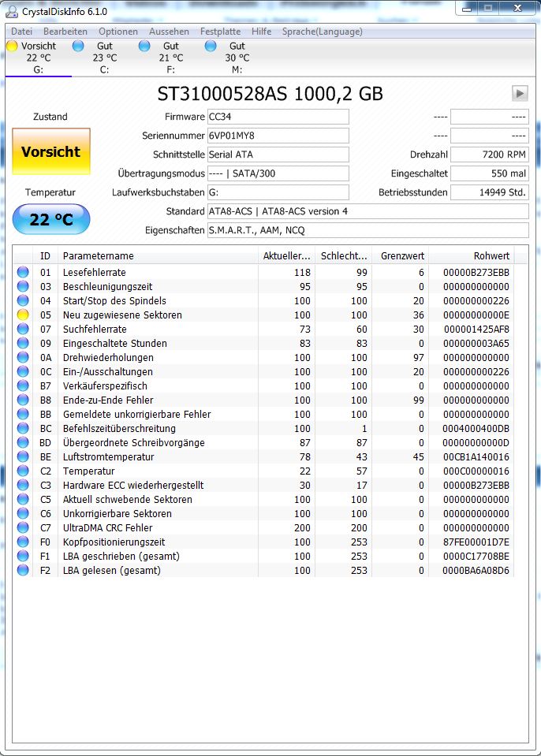Click the Übertragungsmodus field SATA/300
Viewport: 541px width, 756px height.
tap(278, 173)
